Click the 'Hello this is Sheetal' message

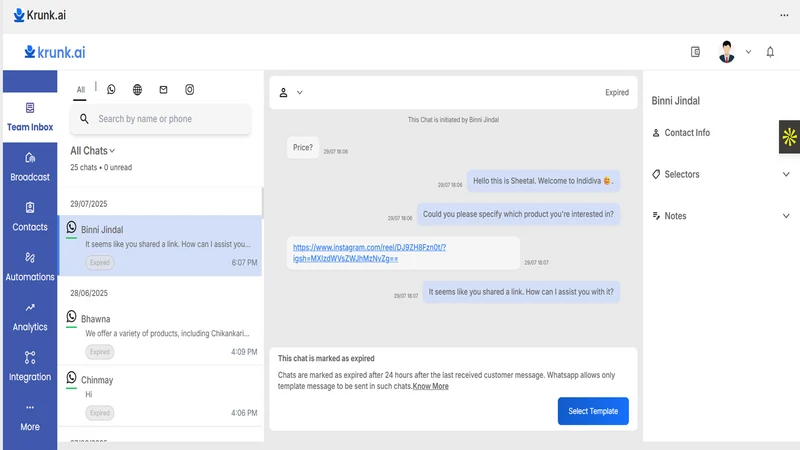(543, 181)
